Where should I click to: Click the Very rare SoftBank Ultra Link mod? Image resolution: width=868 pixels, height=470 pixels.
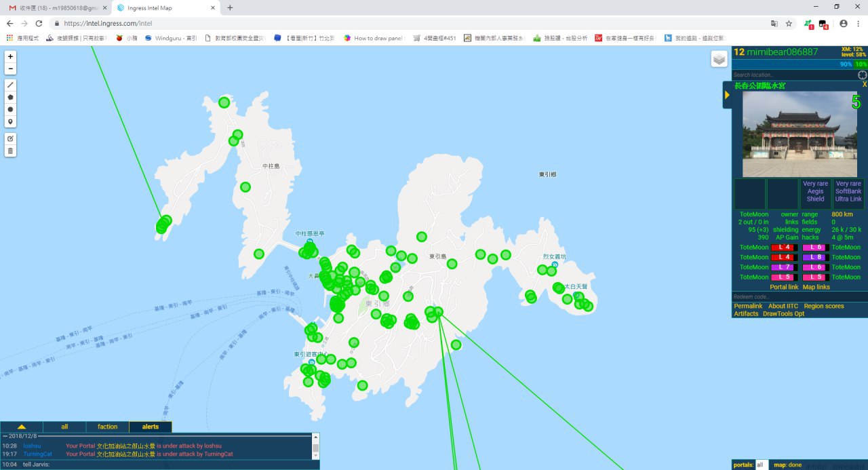click(848, 193)
